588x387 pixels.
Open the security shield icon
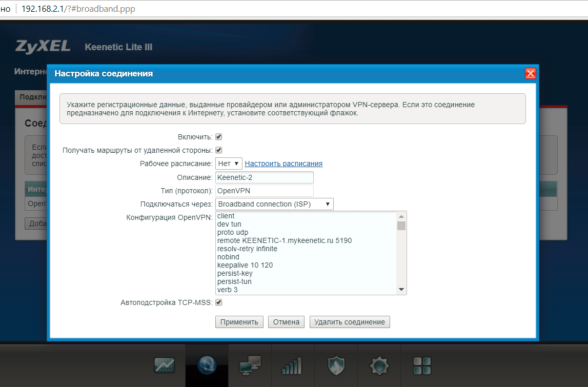pyautogui.click(x=336, y=365)
